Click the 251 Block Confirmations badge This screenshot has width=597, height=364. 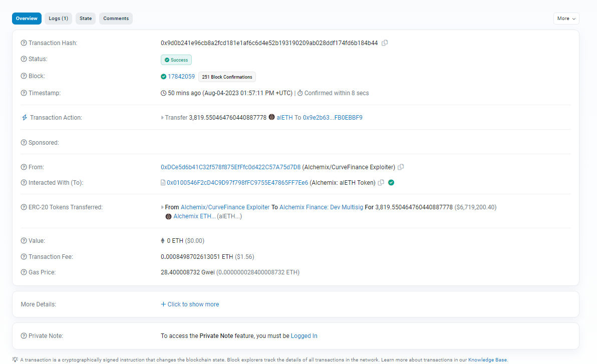click(227, 77)
